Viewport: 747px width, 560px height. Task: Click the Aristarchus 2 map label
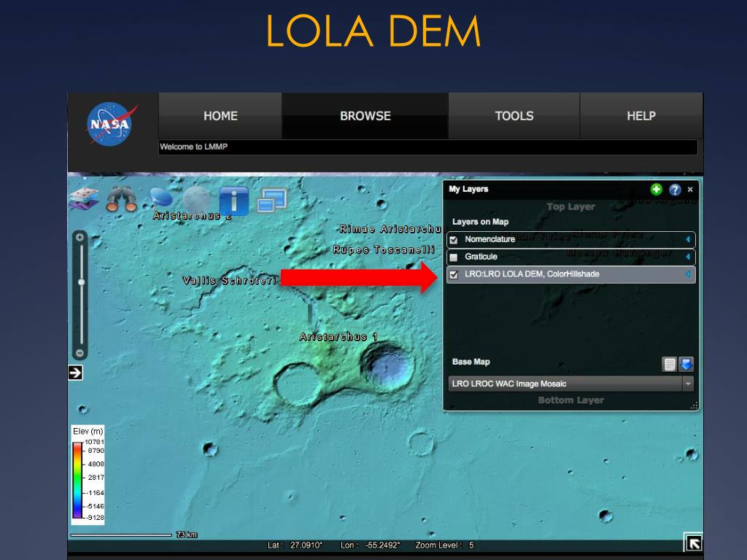pos(192,216)
